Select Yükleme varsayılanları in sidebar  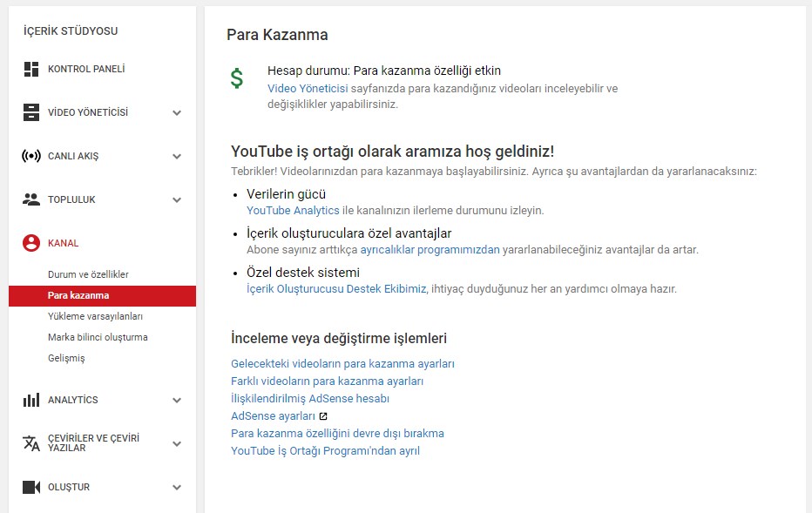(95, 316)
